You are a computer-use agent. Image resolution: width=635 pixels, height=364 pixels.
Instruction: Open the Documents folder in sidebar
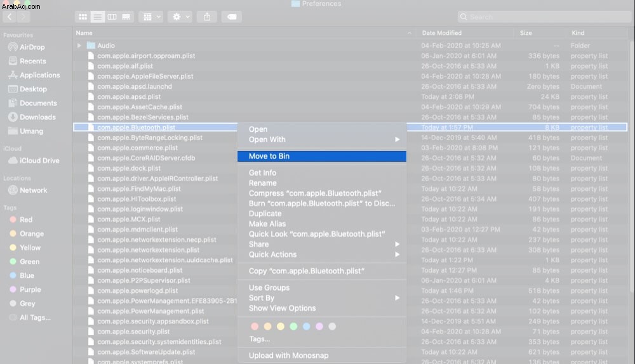(32, 103)
